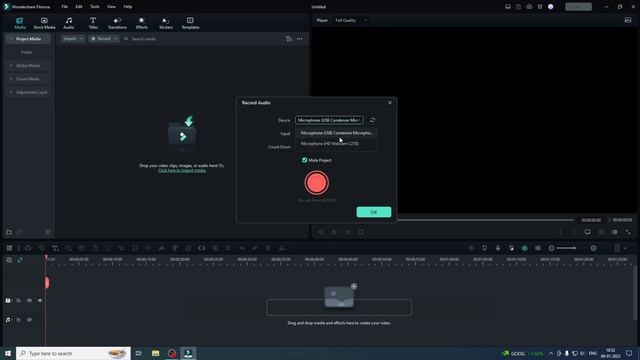The image size is (640, 360).
Task: Open the Record dropdown
Action: click(x=104, y=39)
